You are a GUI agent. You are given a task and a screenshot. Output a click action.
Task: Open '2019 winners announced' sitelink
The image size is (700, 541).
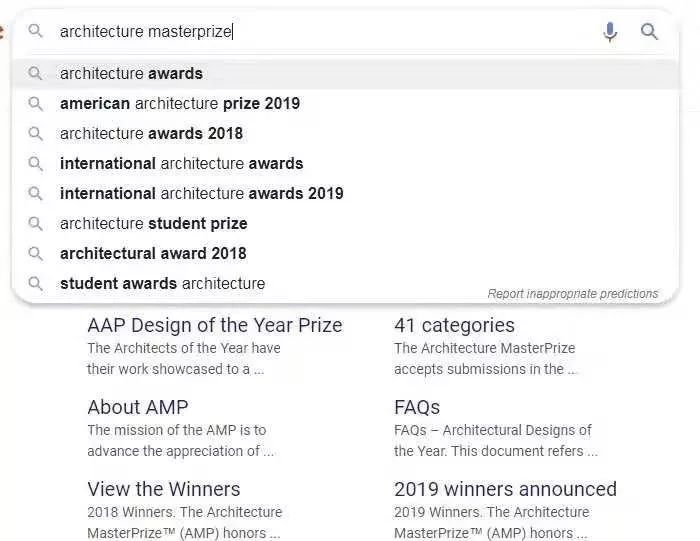click(505, 489)
